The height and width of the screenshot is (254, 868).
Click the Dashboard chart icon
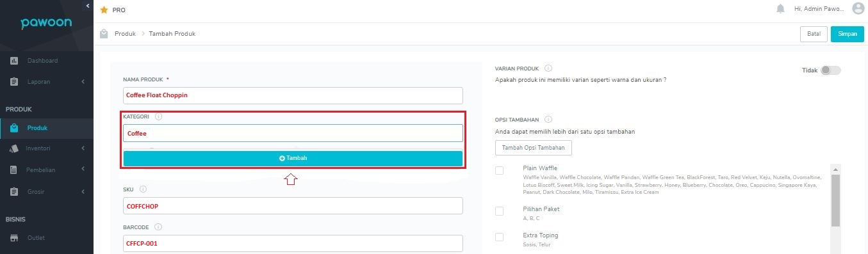[x=13, y=61]
